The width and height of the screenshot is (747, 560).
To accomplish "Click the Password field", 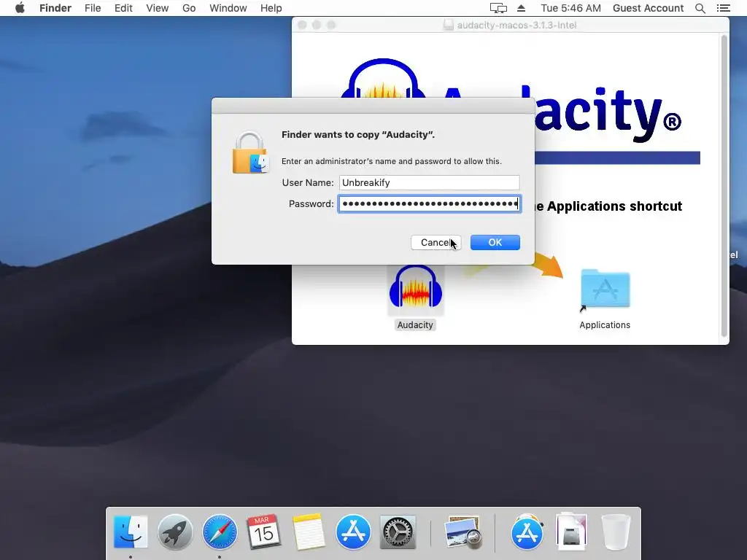I will [429, 204].
